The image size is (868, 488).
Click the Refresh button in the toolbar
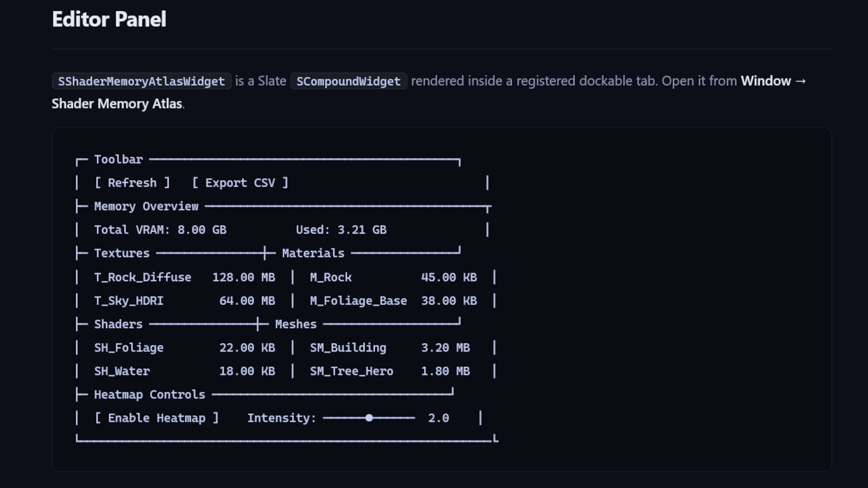coord(132,183)
